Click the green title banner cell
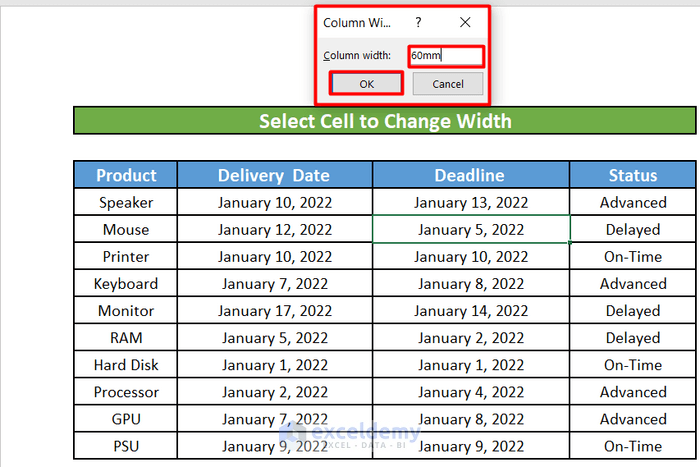Screen dimensions: 700x467 pos(385,121)
